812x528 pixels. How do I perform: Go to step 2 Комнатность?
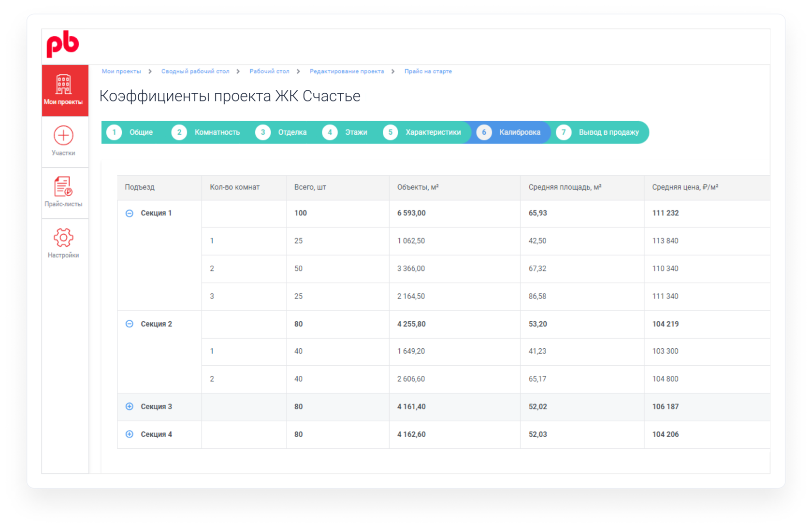pyautogui.click(x=206, y=132)
